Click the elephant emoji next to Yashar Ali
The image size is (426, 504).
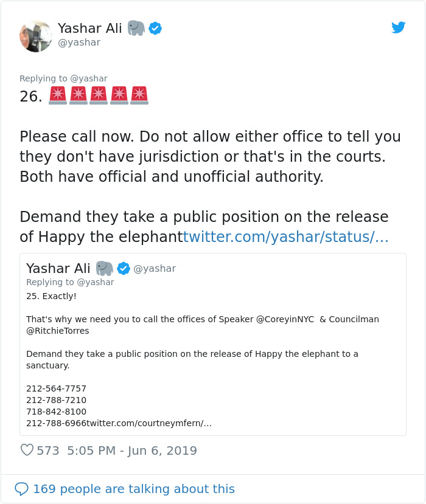point(136,27)
